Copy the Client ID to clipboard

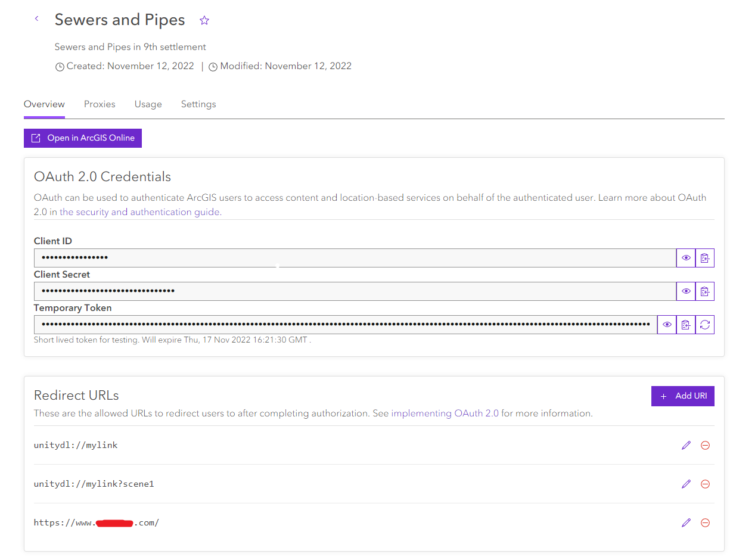[x=705, y=258]
